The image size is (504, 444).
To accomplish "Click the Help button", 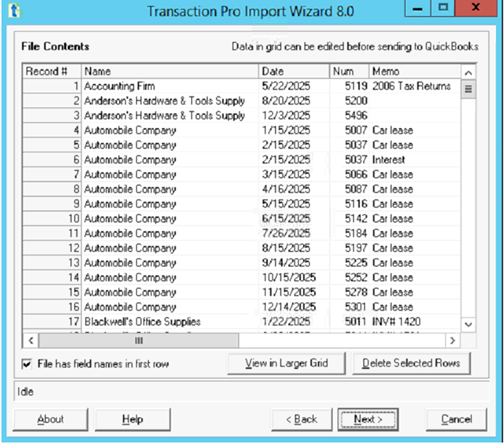I will click(x=133, y=419).
